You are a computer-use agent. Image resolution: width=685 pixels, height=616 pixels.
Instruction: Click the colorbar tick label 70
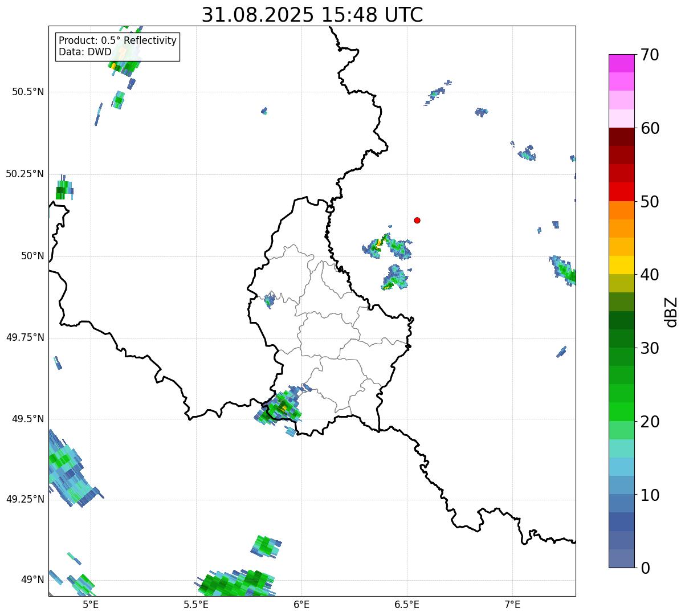coord(650,55)
